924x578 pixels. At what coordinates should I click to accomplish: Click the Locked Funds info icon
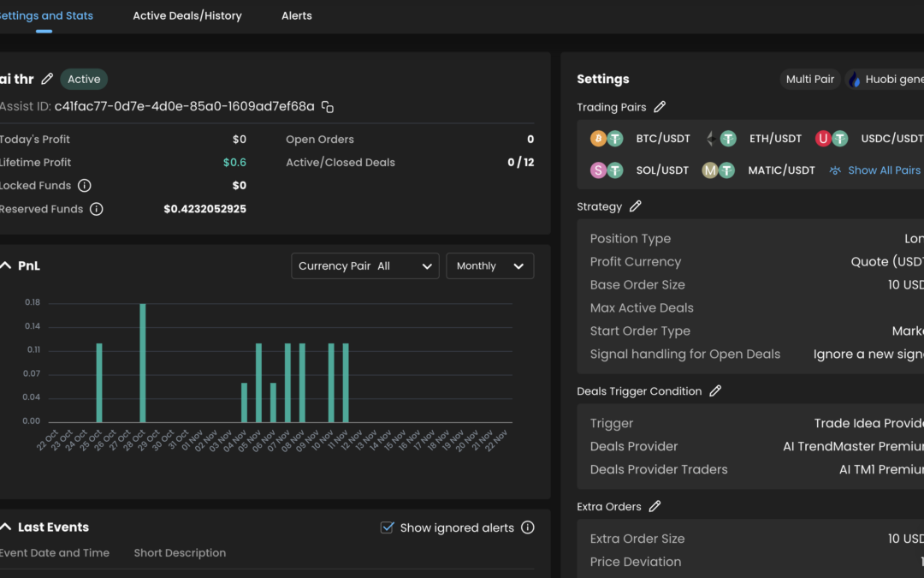click(85, 186)
